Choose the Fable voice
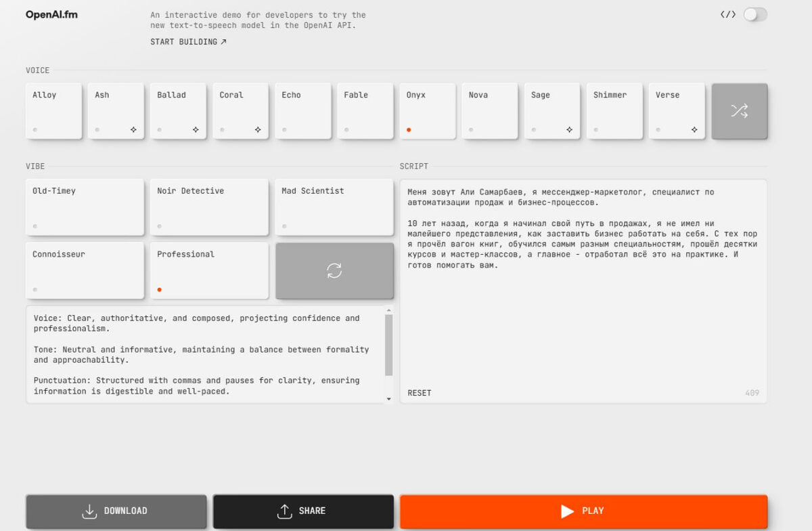812x531 pixels. (x=365, y=111)
